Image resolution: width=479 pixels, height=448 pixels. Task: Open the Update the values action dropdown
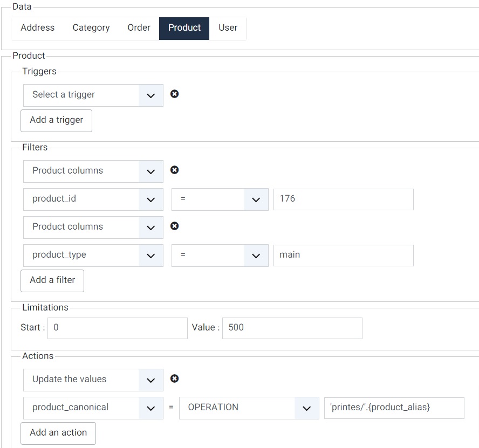click(x=93, y=380)
